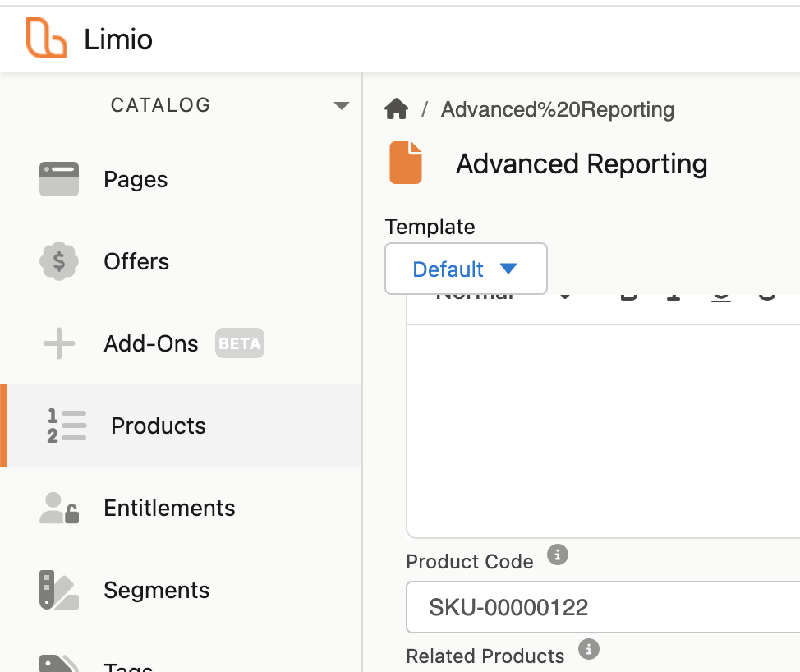Collapse the CATALOG section arrow
Screen dimensions: 800x672
point(341,106)
